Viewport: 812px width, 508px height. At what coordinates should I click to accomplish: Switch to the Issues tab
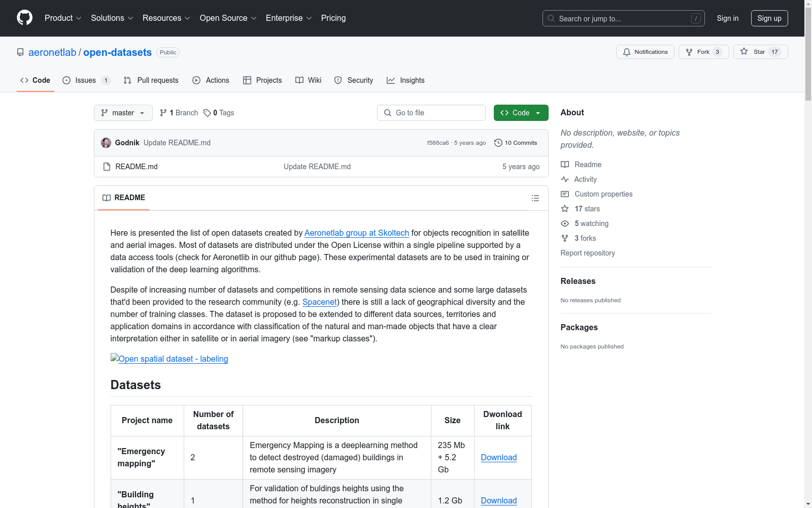pos(86,80)
